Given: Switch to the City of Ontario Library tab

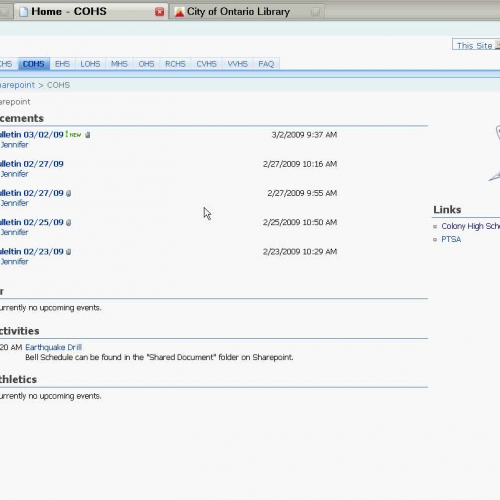Looking at the screenshot, I should (x=247, y=12).
